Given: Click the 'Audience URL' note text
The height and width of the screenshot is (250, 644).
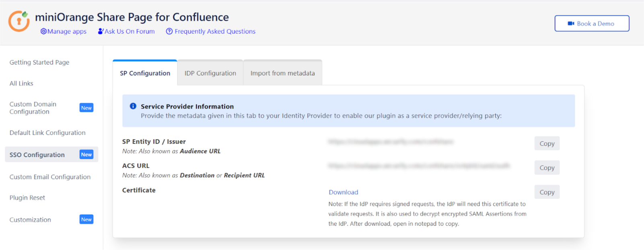Looking at the screenshot, I should pyautogui.click(x=200, y=151).
